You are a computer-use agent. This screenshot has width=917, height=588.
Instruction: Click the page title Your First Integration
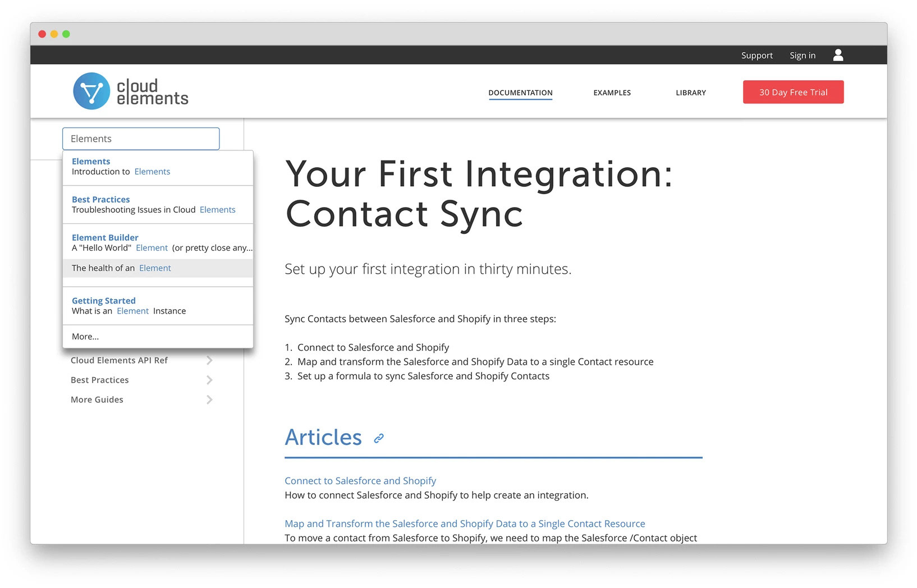pyautogui.click(x=479, y=194)
